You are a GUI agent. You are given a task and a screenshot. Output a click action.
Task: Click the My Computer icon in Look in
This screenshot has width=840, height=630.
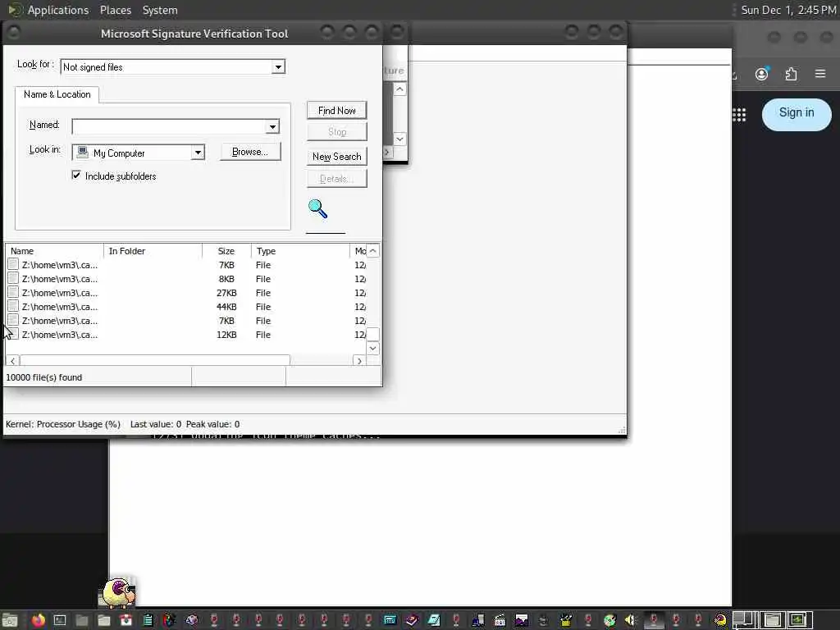[x=83, y=153]
